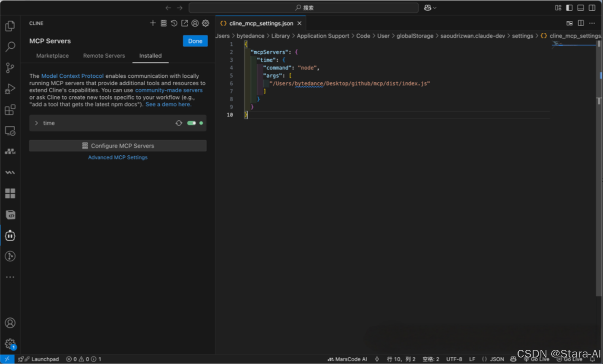Click the Done button
Image resolution: width=603 pixels, height=364 pixels.
[x=195, y=41]
